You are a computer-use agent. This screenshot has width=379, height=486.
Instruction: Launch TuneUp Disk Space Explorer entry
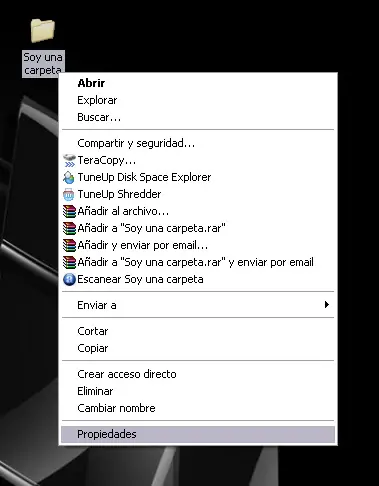pos(198,177)
